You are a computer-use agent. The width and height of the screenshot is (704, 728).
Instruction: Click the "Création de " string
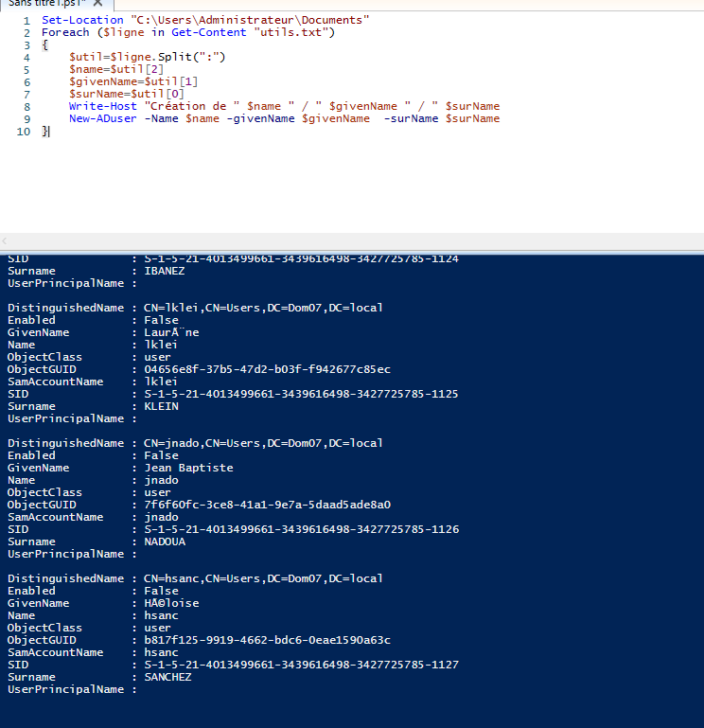click(192, 106)
